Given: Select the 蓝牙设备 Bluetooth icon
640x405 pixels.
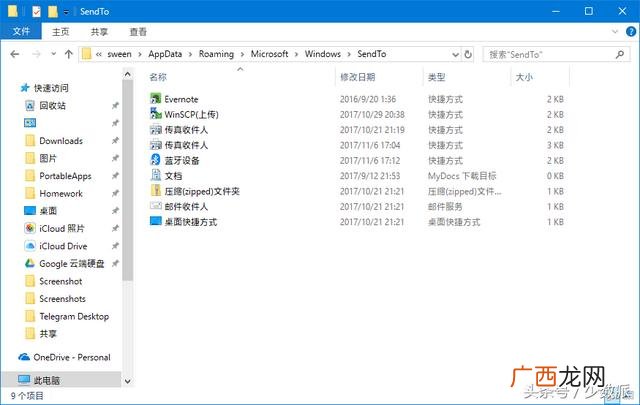Looking at the screenshot, I should [x=156, y=160].
